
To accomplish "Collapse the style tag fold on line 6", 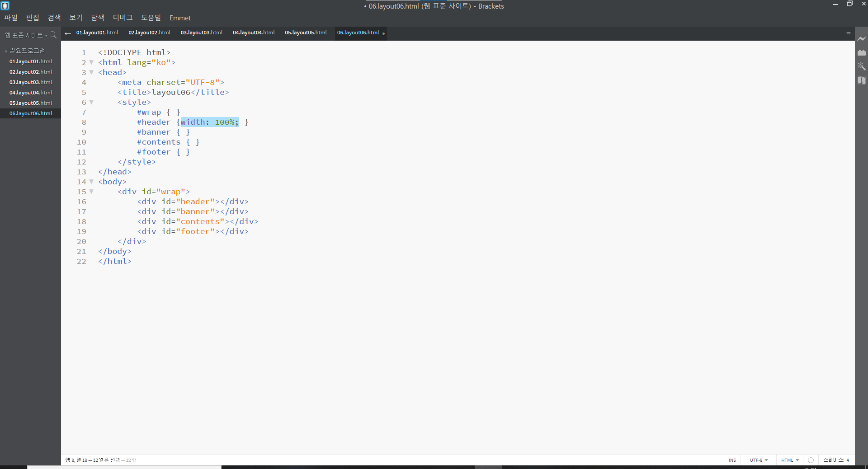I will click(91, 102).
